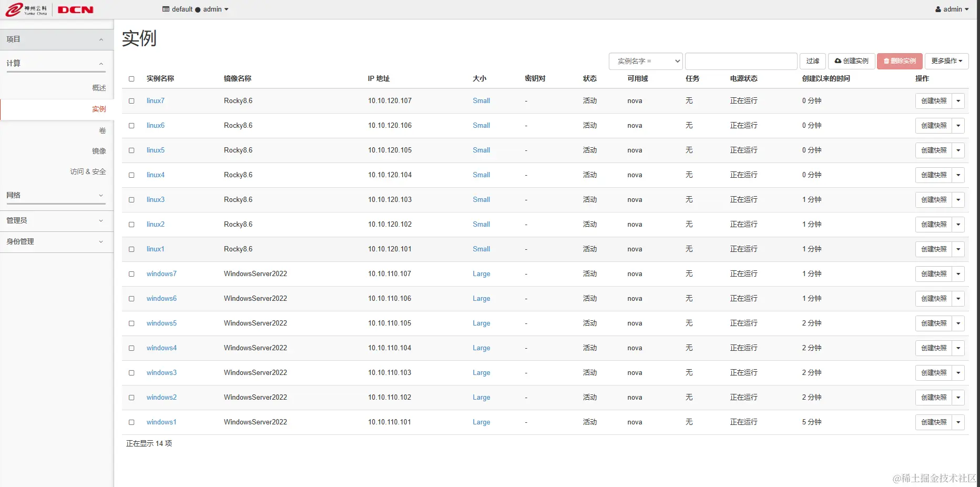The image size is (980, 487).
Task: Select all instances checkbox in header
Action: (x=131, y=79)
